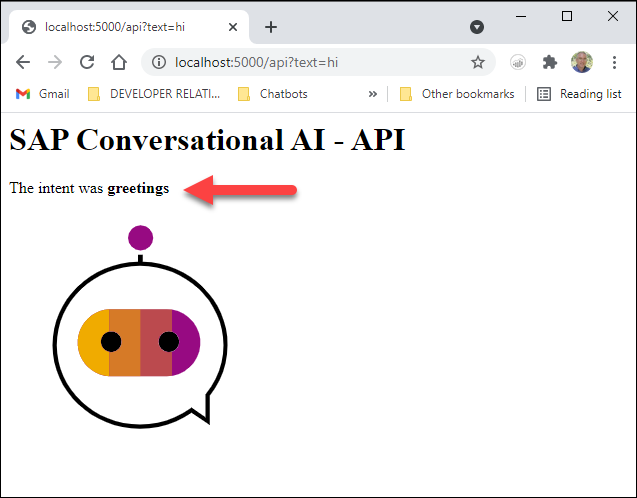Screen dimensions: 637x498
Task: Open the DEVELOPER RELATI... bookmarks folder
Action: pos(154,94)
